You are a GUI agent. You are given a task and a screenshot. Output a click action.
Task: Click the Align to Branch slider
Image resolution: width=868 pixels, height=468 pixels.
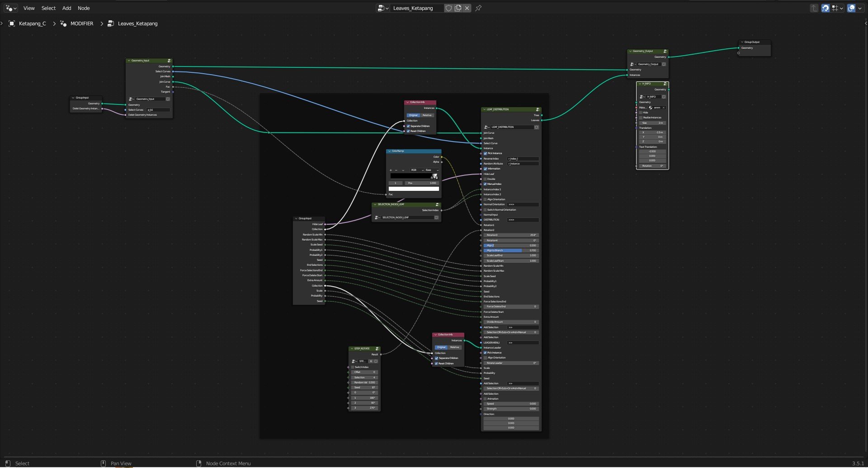[511, 251]
